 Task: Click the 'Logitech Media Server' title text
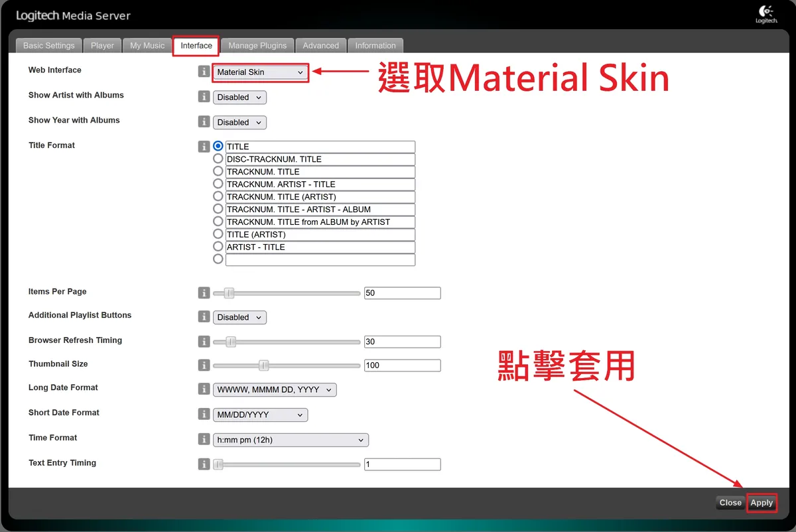(73, 15)
